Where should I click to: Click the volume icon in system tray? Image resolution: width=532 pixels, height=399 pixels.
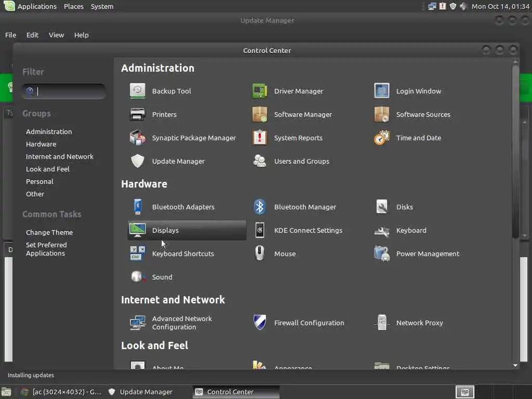pyautogui.click(x=463, y=6)
